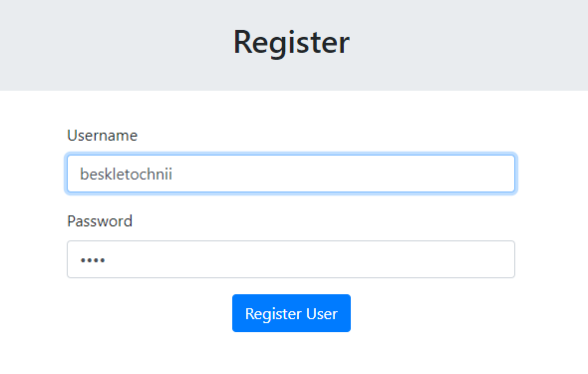588x374 pixels.
Task: Click the unfocused gray-bordered input box
Action: click(x=291, y=259)
